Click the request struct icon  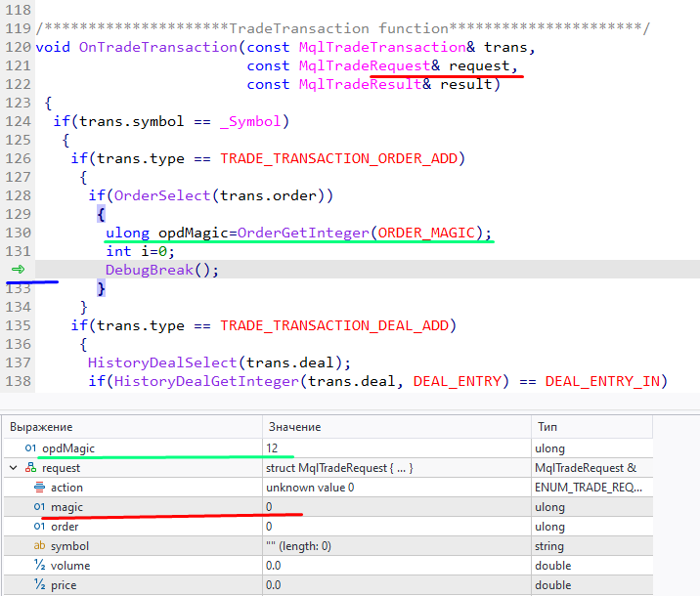(31, 468)
